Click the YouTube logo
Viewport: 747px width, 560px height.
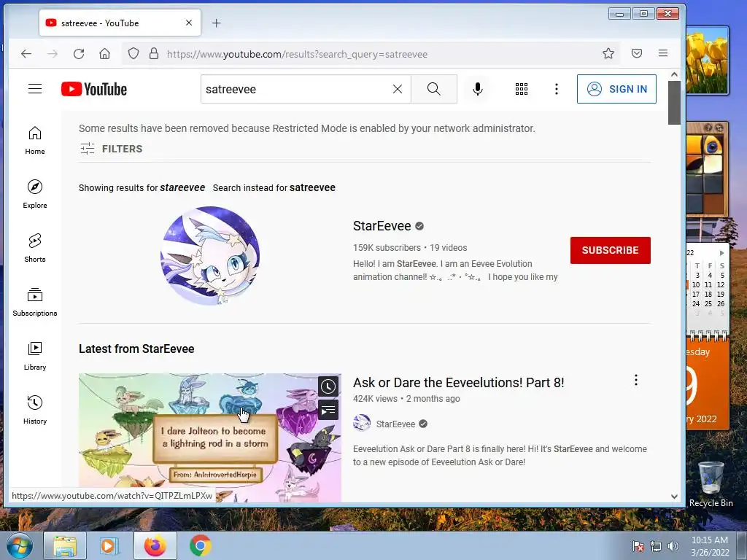click(x=94, y=89)
